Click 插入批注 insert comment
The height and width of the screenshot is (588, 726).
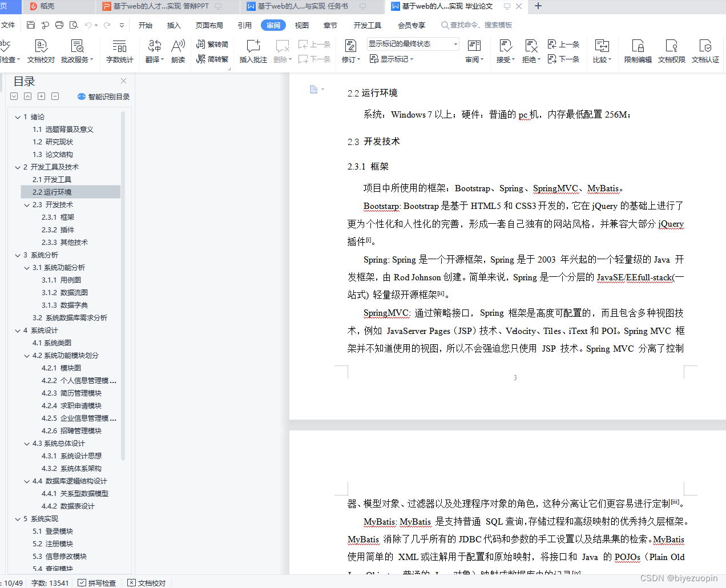pyautogui.click(x=253, y=51)
